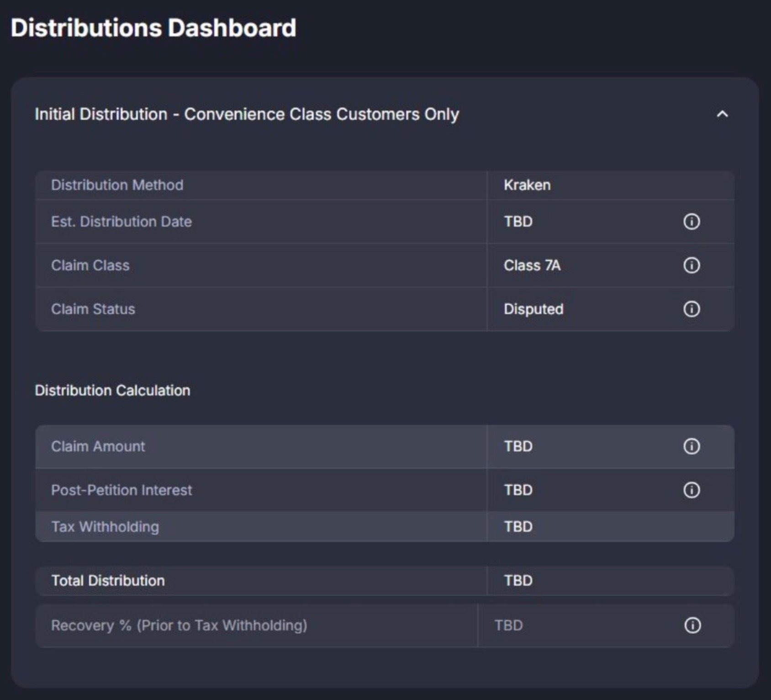
Task: Collapse the Initial Distribution section chevron
Action: 722,114
